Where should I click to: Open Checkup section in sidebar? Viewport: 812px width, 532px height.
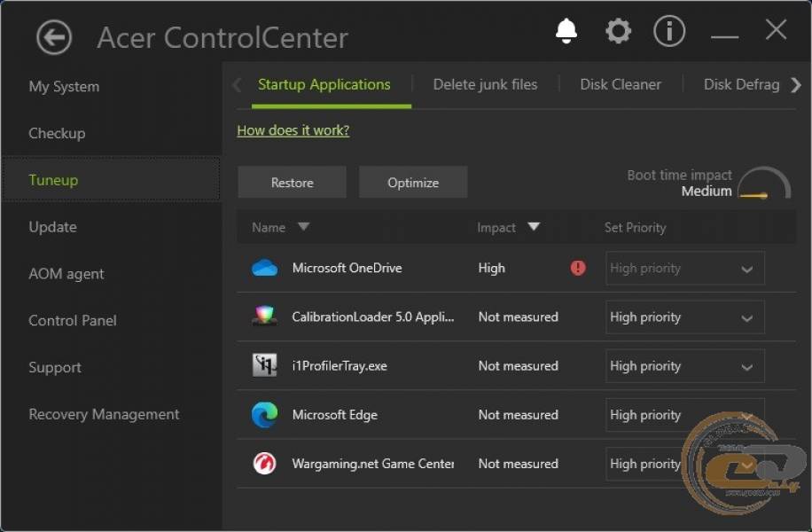pos(57,133)
